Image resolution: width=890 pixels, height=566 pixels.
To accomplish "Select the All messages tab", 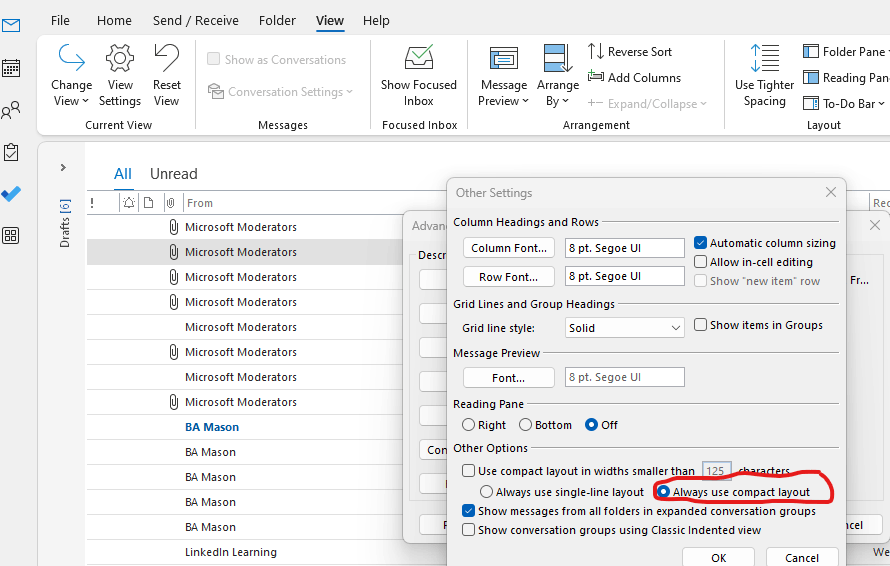I will (x=123, y=174).
